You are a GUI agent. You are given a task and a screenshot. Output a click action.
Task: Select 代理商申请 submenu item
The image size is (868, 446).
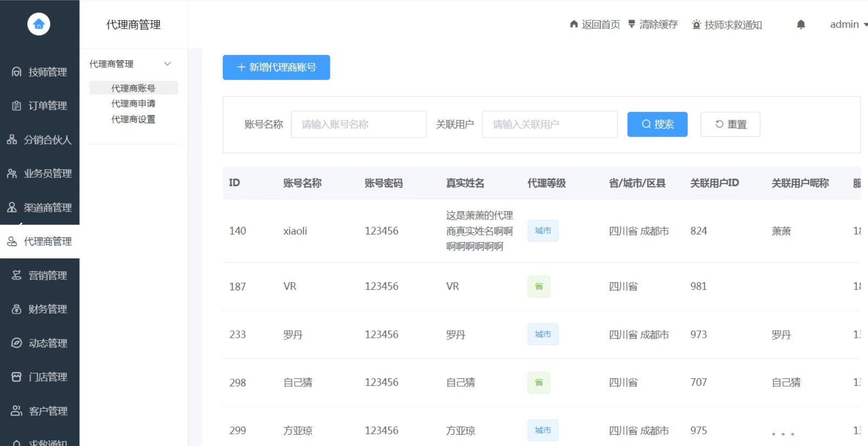133,103
